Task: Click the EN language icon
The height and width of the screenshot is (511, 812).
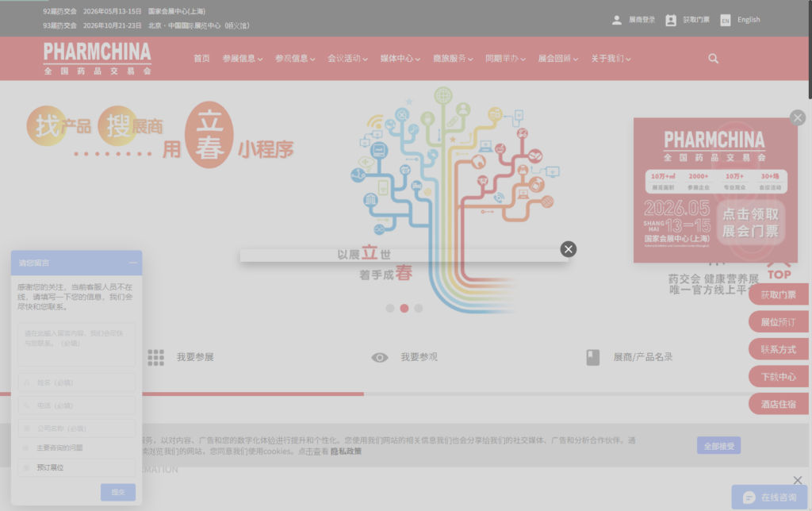Action: point(725,21)
